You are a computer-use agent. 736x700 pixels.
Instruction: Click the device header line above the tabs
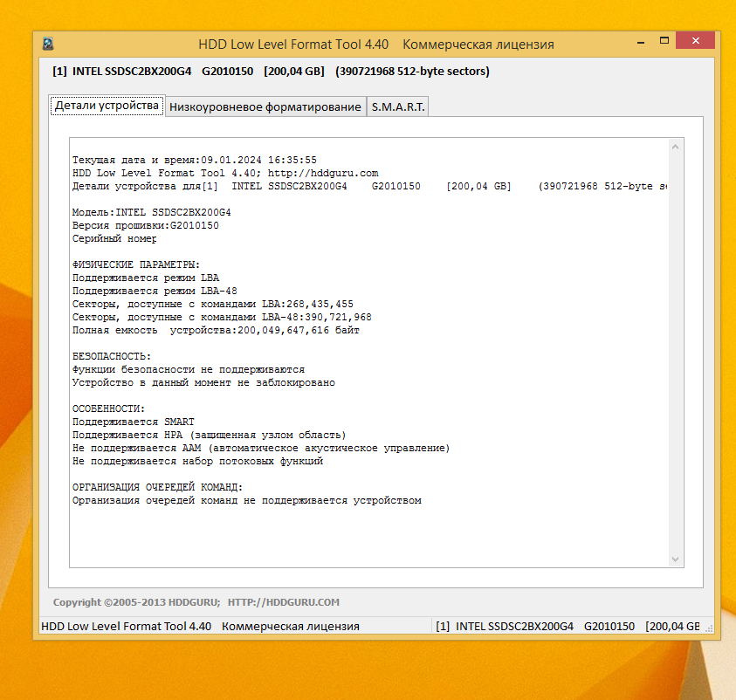271,72
